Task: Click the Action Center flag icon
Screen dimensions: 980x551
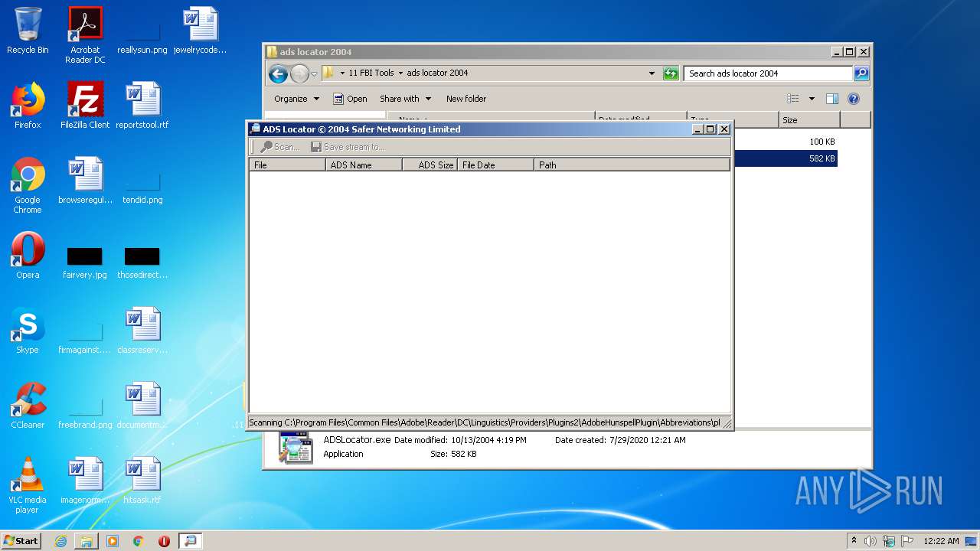Action: point(907,541)
